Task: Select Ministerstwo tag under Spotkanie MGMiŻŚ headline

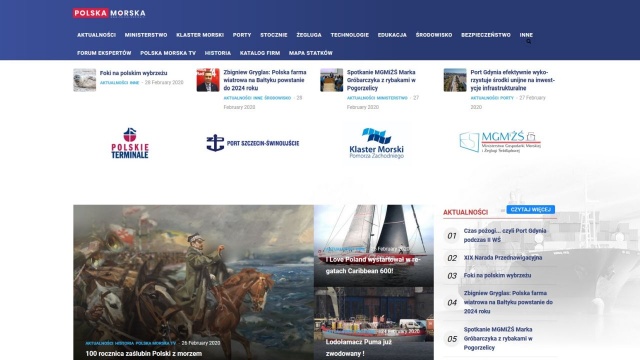Action: [392, 98]
